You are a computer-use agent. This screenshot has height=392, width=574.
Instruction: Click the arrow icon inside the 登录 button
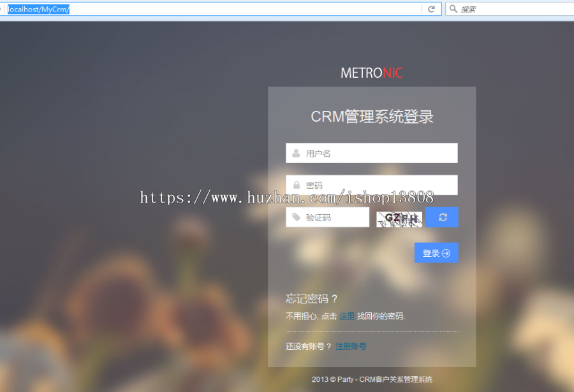pyautogui.click(x=446, y=252)
